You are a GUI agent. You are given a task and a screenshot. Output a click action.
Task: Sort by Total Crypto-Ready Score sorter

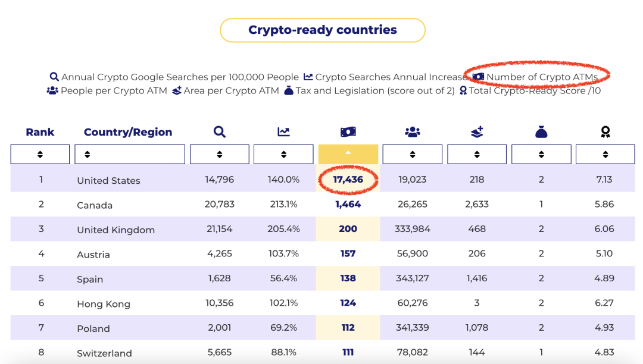point(605,155)
